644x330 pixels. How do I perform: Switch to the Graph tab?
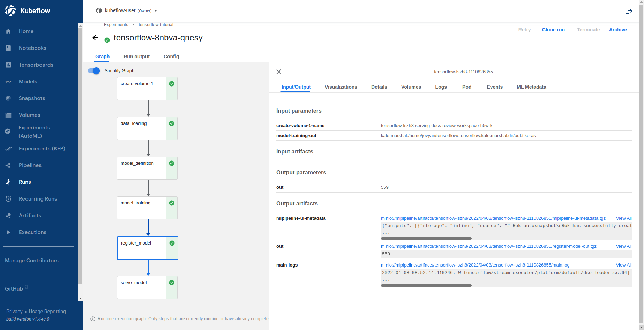[x=103, y=57]
